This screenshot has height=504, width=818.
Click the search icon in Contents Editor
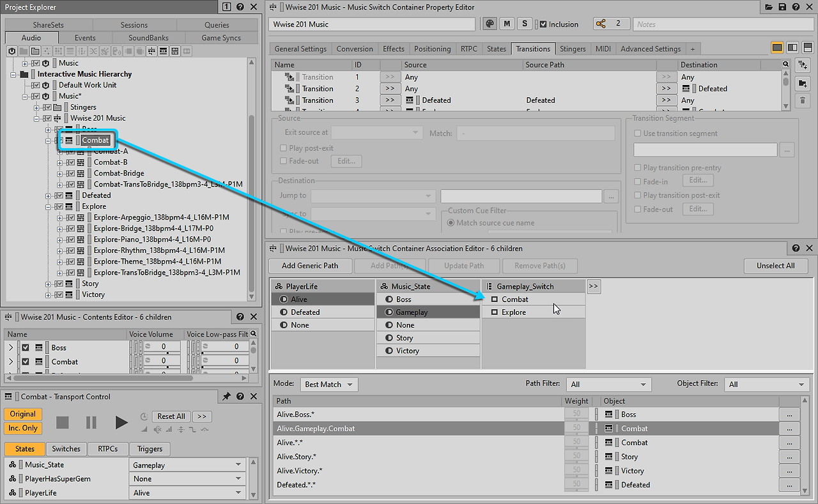[254, 334]
